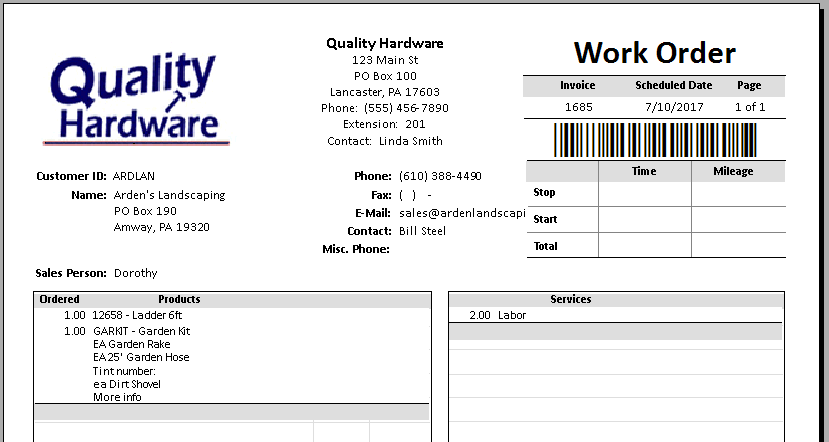This screenshot has height=442, width=829.
Task: Click the Products column header
Action: tap(179, 299)
